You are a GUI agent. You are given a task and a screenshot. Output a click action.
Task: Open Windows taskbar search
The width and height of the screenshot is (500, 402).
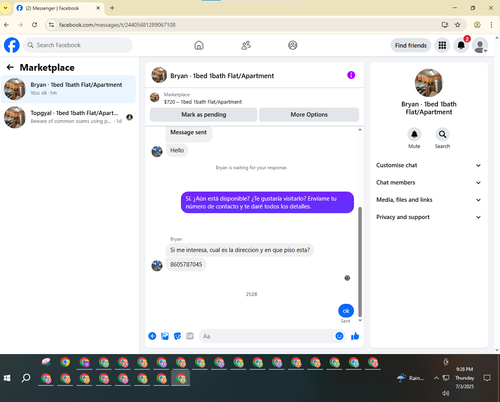26,378
